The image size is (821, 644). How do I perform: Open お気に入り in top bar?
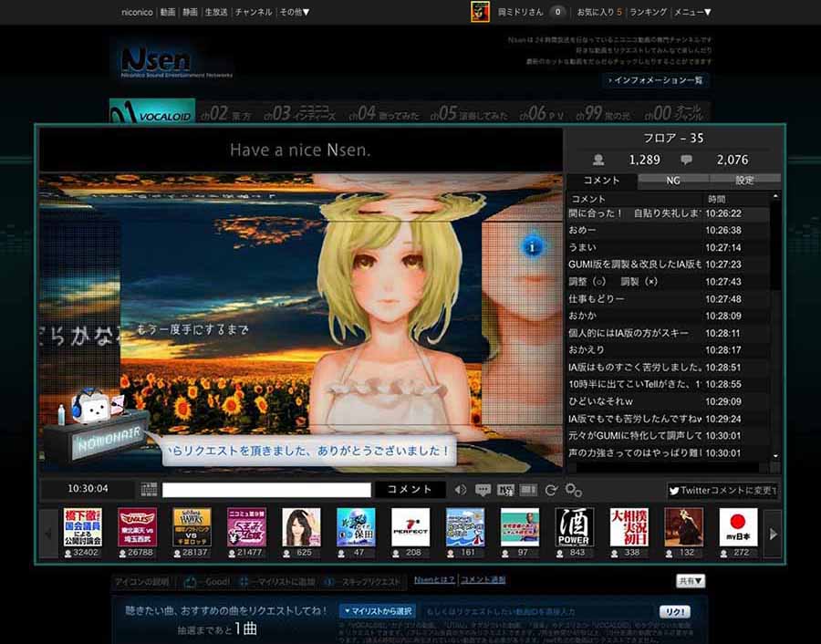click(599, 12)
